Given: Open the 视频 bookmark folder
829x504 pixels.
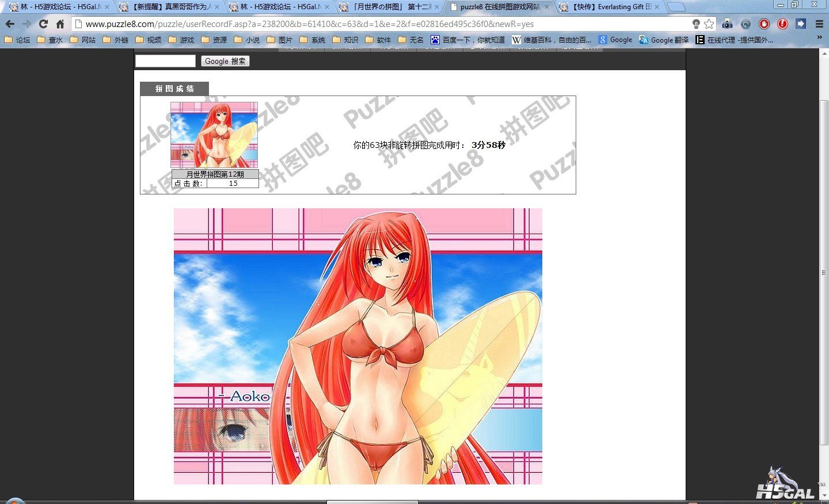Looking at the screenshot, I should point(149,40).
